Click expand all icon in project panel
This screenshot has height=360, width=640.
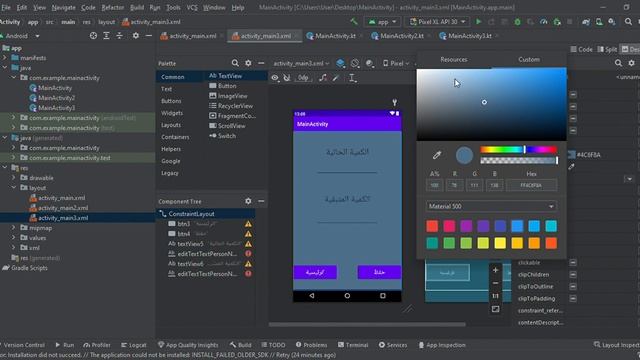[106, 36]
